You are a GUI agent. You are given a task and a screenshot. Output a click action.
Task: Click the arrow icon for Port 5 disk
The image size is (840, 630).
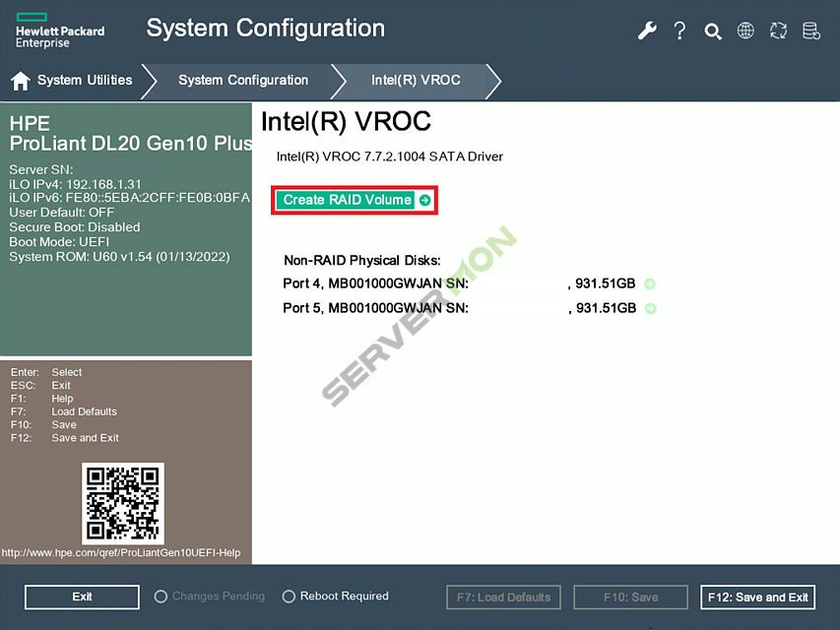(650, 308)
